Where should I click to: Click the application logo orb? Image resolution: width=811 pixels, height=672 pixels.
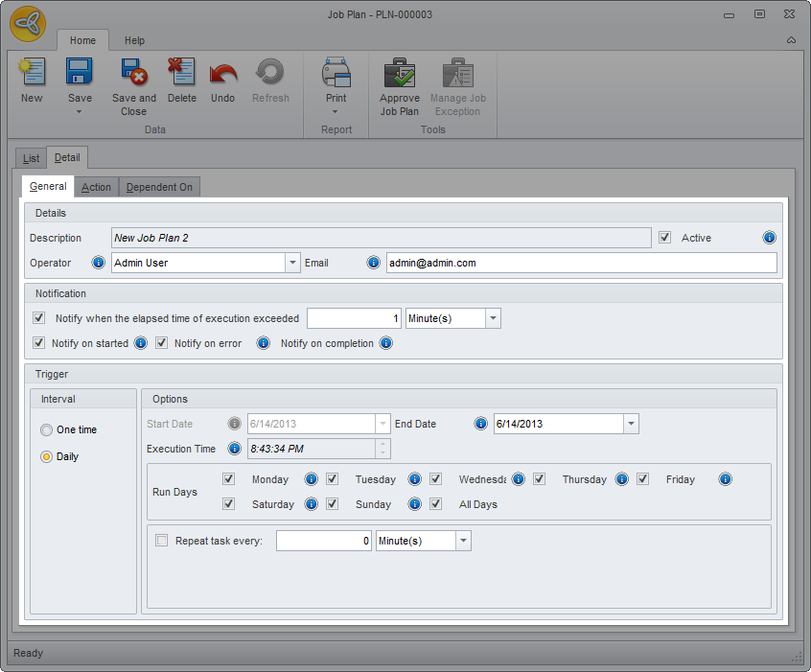tap(28, 23)
